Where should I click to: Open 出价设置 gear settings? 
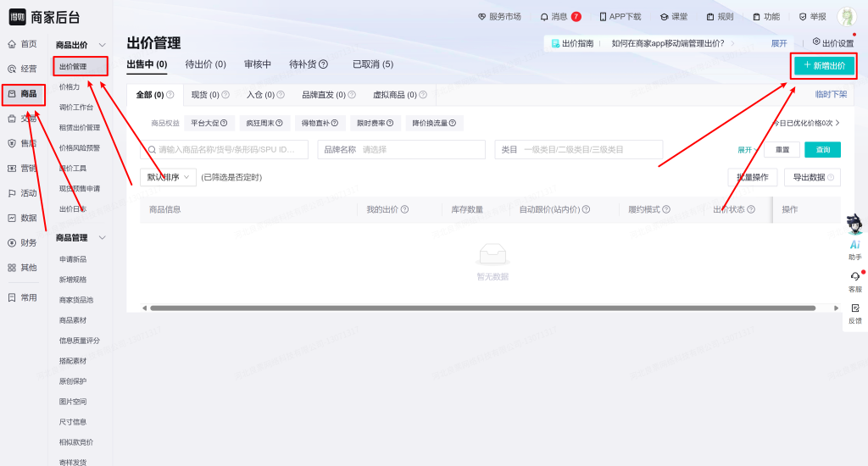(x=833, y=42)
